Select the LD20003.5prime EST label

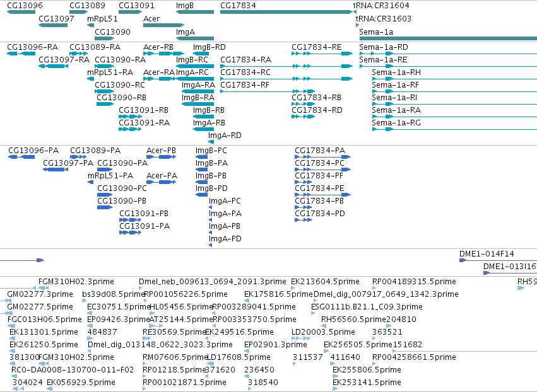click(x=323, y=331)
